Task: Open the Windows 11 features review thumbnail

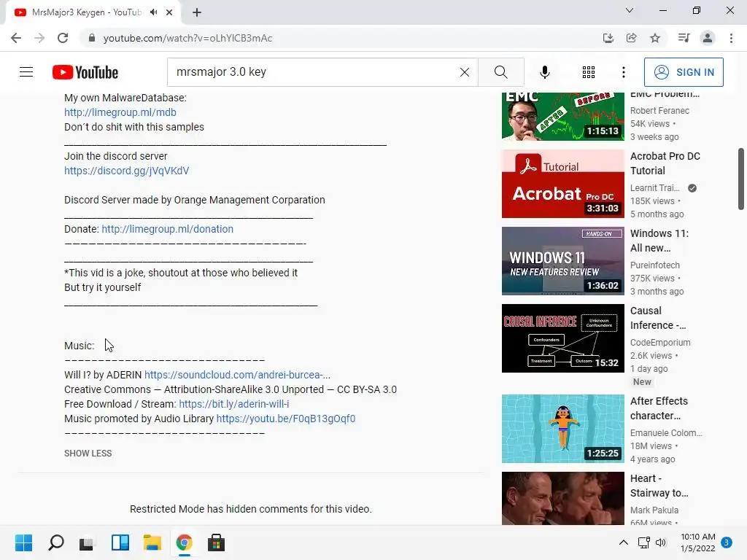Action: (562, 261)
